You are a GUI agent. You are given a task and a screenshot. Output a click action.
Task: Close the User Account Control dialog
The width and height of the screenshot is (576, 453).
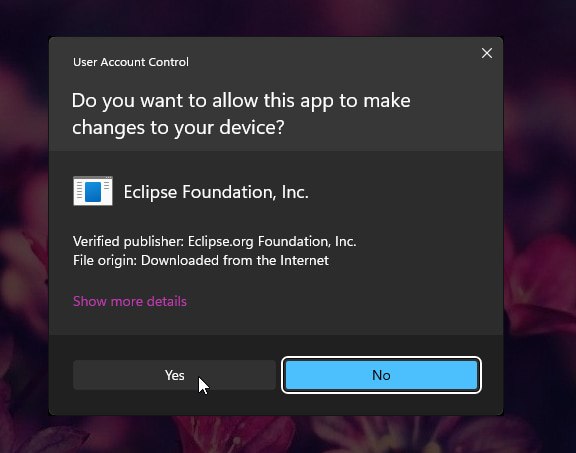(x=487, y=53)
